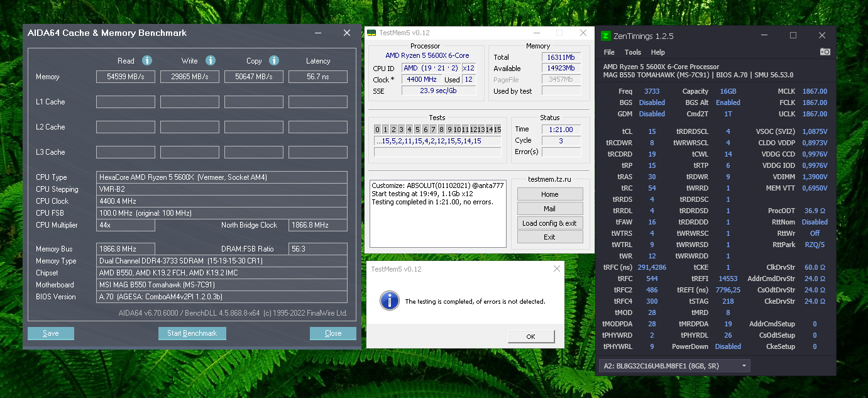Click the Motherboard MSI MAG B550 Tomahawk field
This screenshot has height=398, width=868.
tap(222, 285)
